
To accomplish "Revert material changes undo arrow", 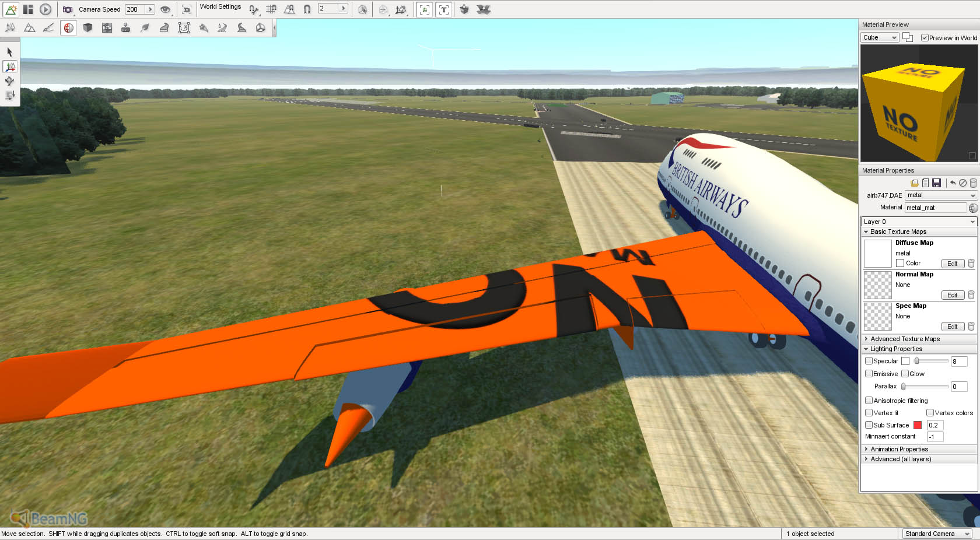I will pos(953,183).
